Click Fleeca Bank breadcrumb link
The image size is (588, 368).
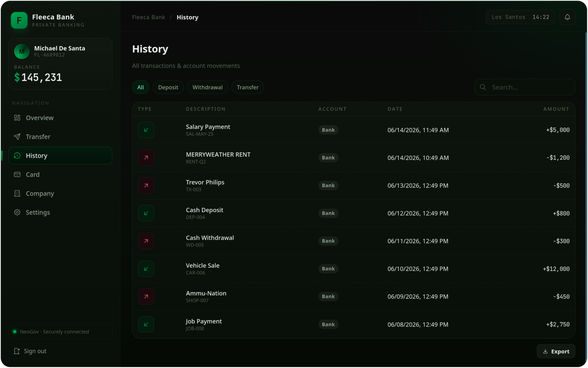point(148,17)
